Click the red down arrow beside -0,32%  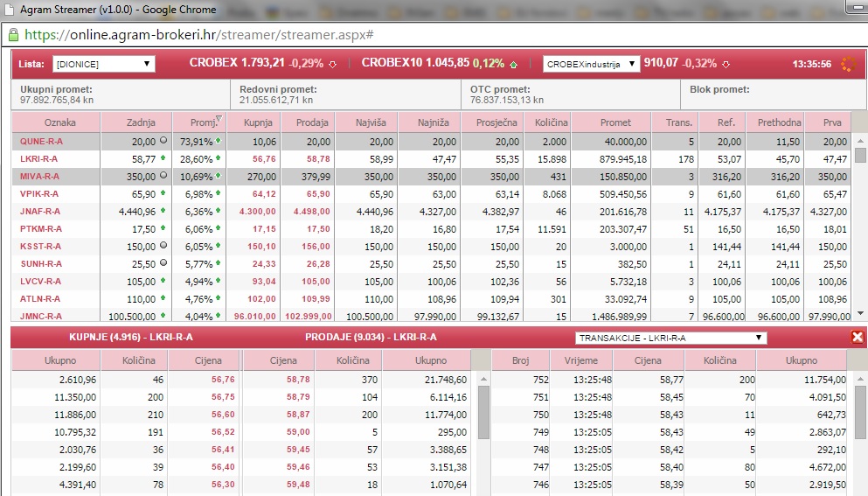pyautogui.click(x=726, y=64)
